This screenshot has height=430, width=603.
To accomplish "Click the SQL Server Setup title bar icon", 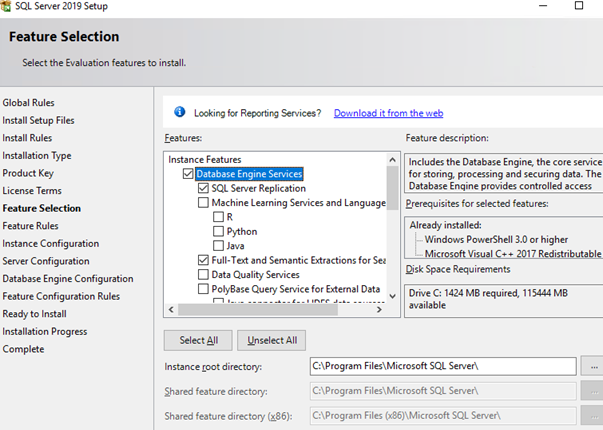I will (5, 5).
